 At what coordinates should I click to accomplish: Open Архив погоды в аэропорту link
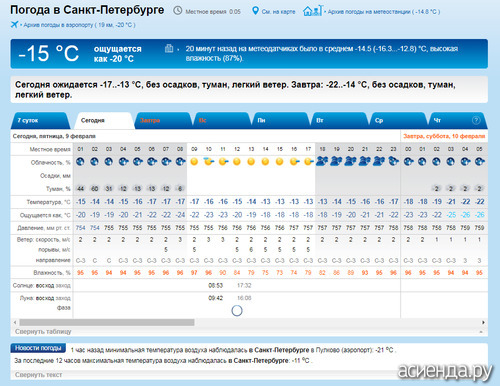click(x=79, y=25)
